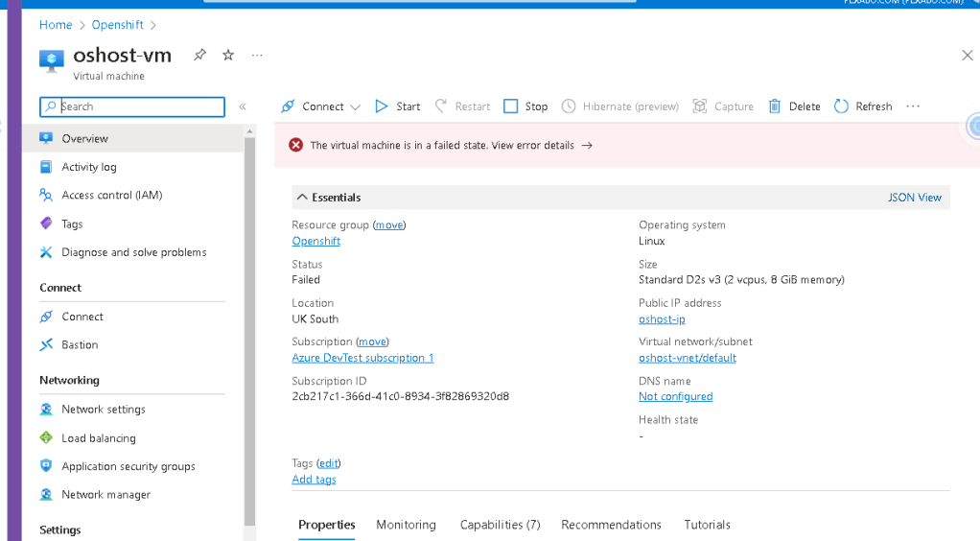Open the Tutorials tab

pyautogui.click(x=707, y=525)
